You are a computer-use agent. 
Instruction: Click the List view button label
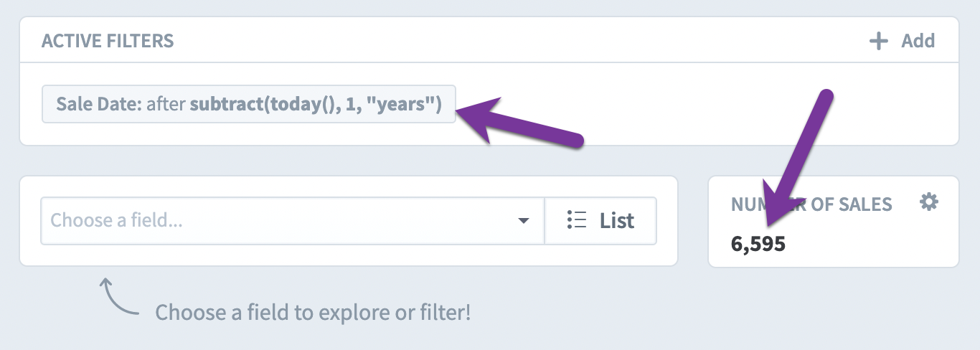(x=617, y=220)
